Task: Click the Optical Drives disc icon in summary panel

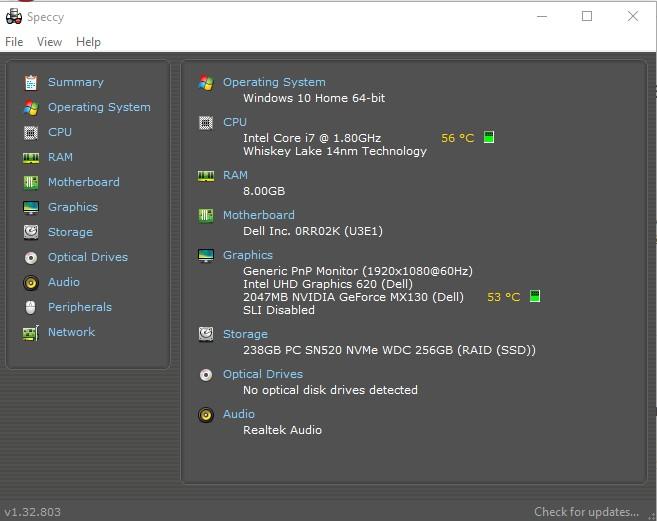Action: click(206, 374)
